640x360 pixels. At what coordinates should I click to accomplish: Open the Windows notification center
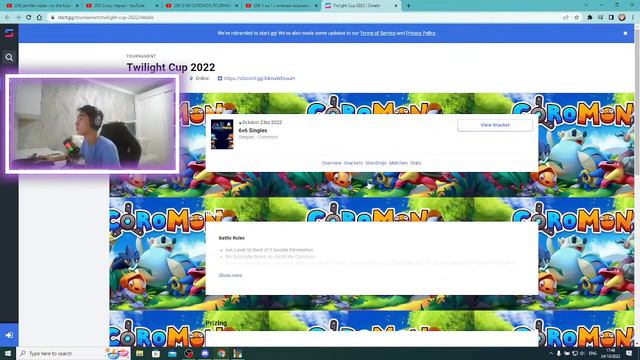coord(629,353)
